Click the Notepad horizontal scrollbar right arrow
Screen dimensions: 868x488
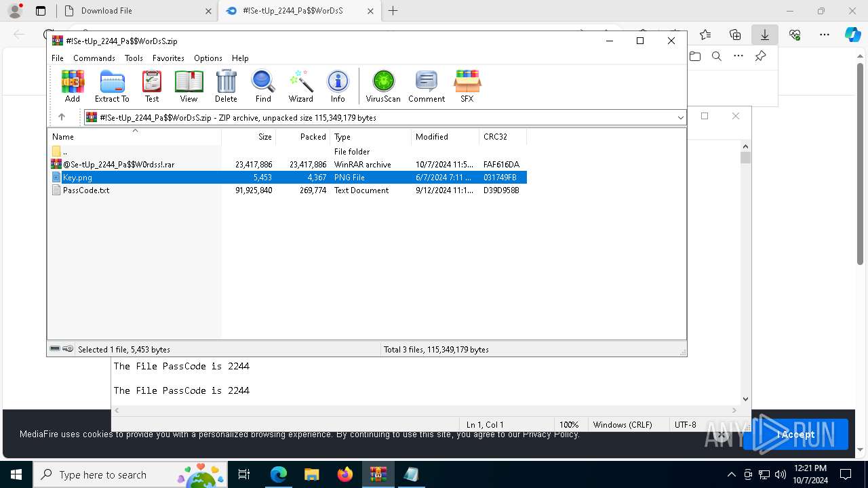(734, 410)
